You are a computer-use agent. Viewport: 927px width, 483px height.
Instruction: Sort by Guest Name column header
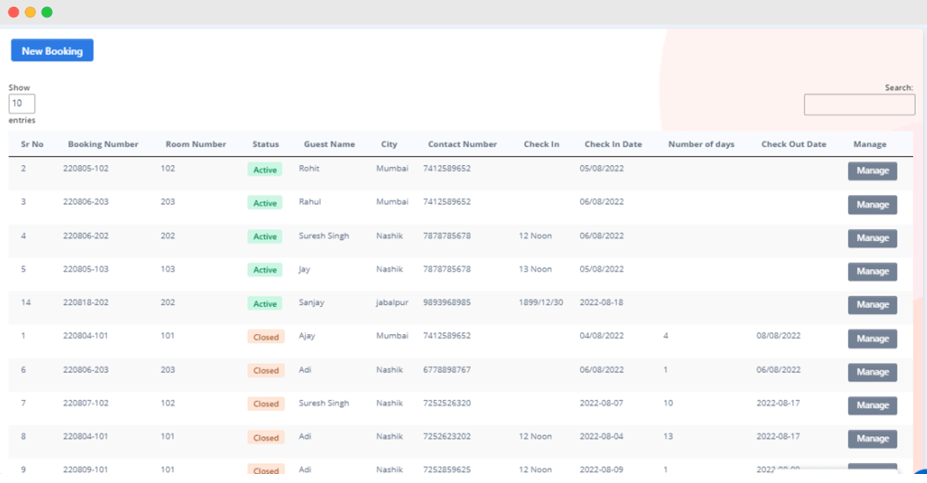[329, 144]
